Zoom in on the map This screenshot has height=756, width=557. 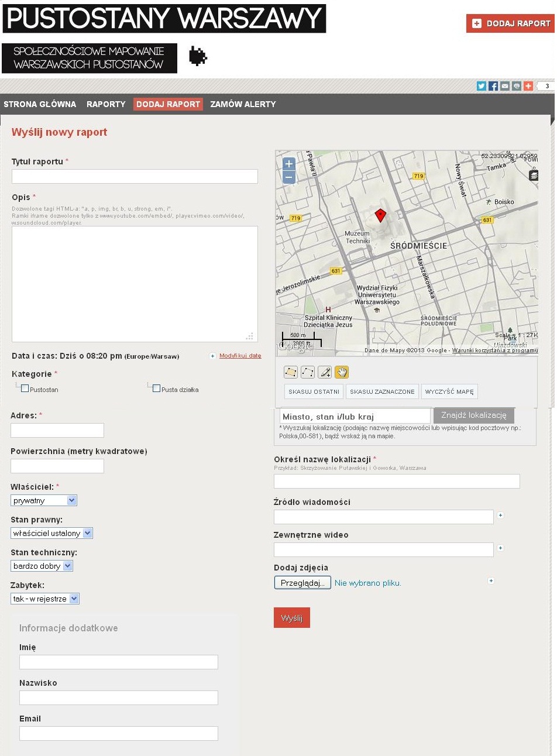point(288,164)
